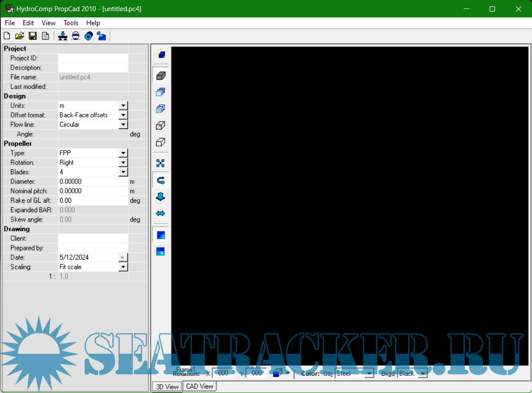This screenshot has height=393, width=532.
Task: Toggle the two-tone blue square button
Action: [161, 251]
